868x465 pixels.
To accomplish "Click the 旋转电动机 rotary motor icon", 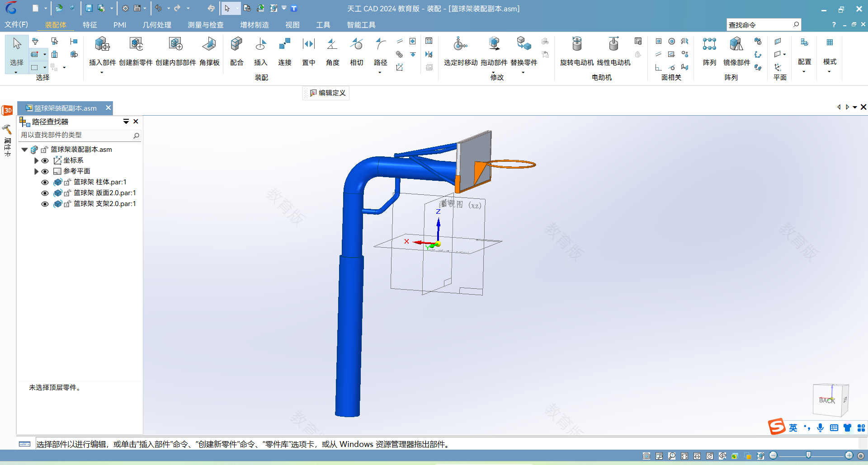I will tap(577, 44).
